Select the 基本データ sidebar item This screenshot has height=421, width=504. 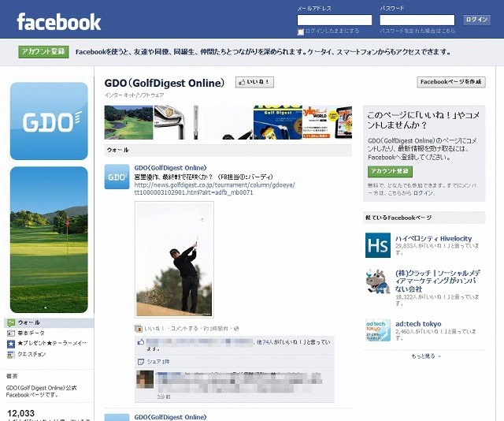[x=31, y=333]
